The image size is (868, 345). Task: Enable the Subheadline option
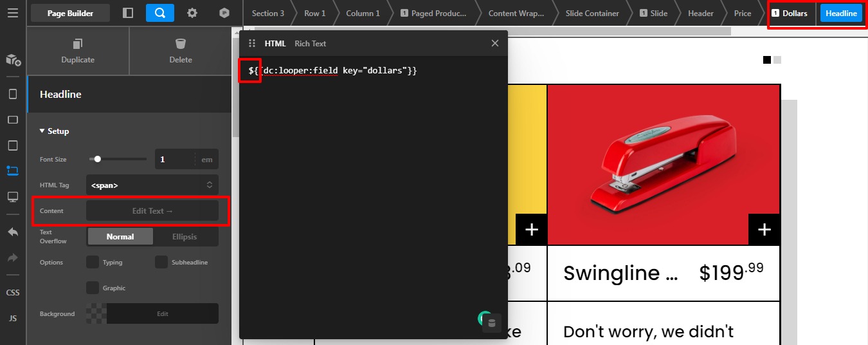pos(161,262)
